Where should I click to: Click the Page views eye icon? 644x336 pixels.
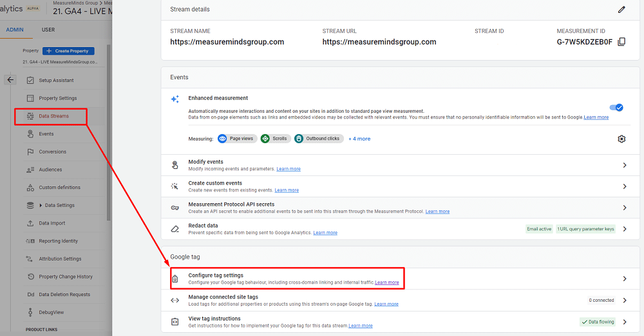pos(222,139)
